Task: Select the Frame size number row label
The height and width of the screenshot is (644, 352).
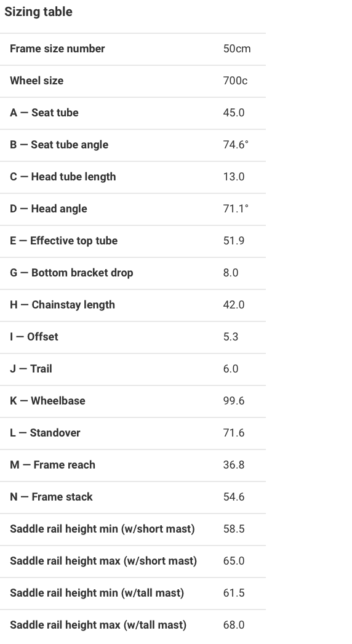Action: coord(57,49)
